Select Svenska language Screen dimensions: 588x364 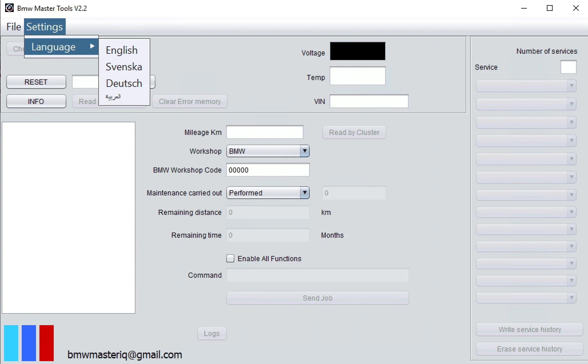pyautogui.click(x=124, y=67)
